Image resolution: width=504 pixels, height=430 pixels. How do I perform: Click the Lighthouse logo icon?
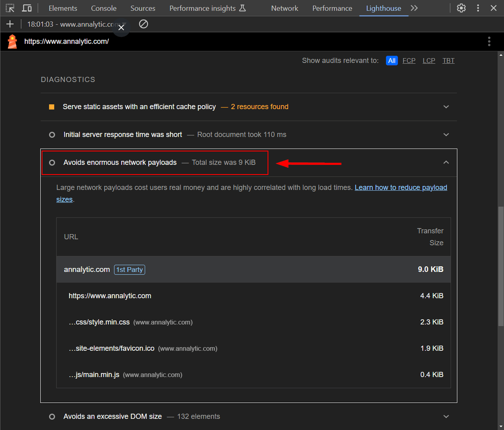[12, 42]
